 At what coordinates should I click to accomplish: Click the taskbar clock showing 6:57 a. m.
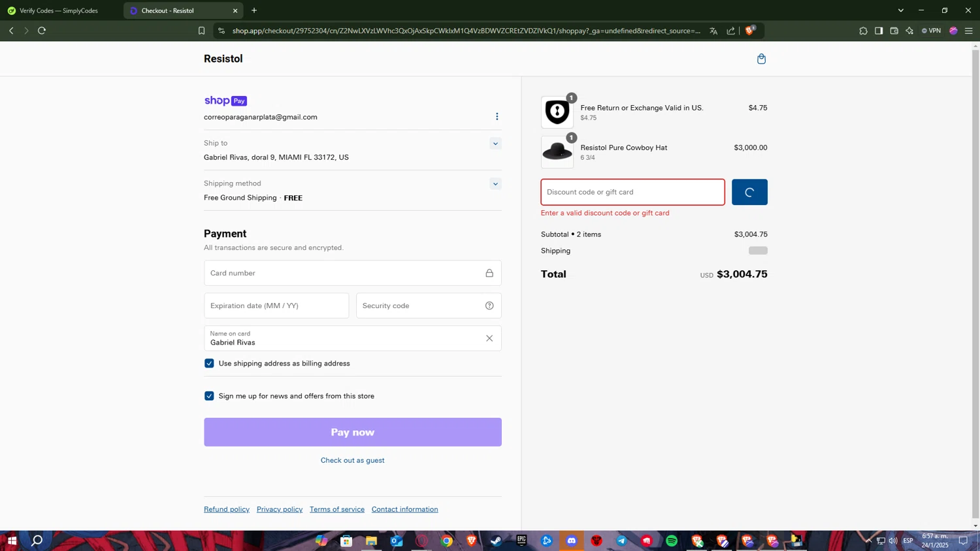point(935,541)
